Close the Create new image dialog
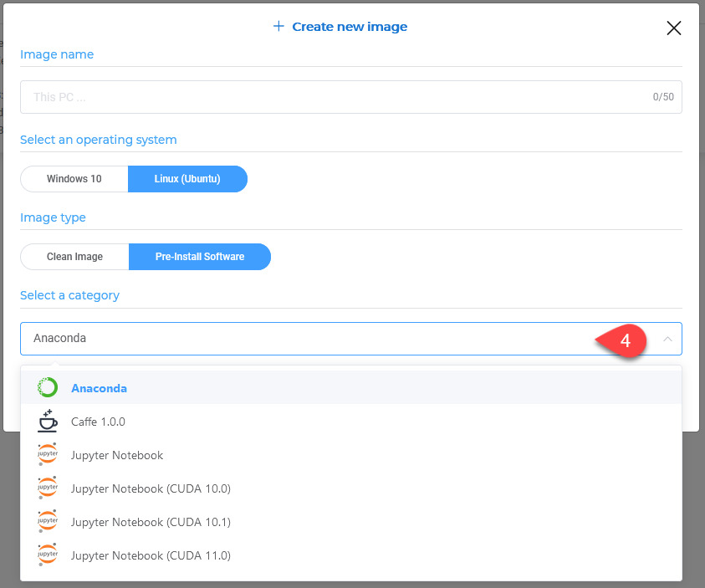Screen dimensions: 705x588 tap(673, 28)
